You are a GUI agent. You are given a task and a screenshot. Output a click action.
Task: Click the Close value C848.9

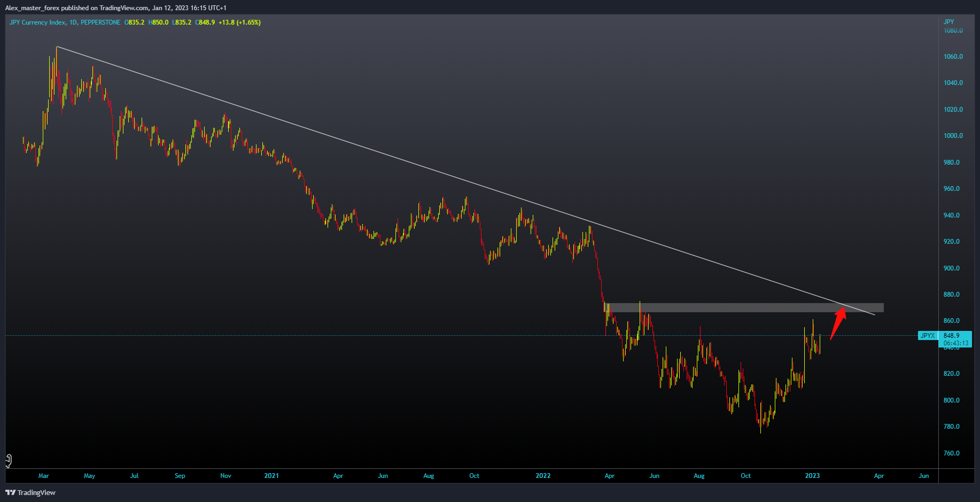coord(205,22)
